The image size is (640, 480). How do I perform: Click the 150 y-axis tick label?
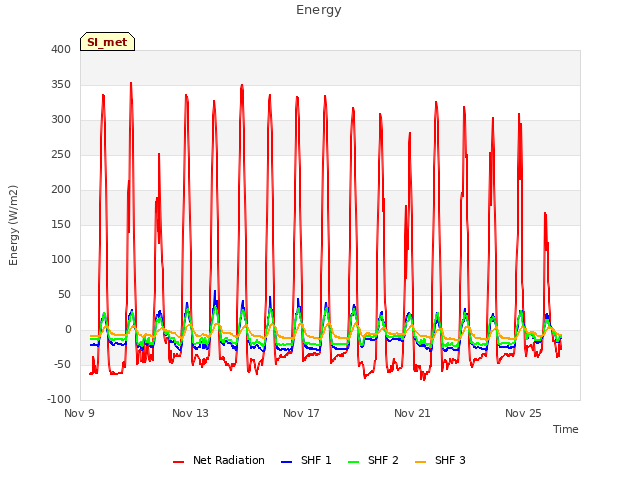61,225
